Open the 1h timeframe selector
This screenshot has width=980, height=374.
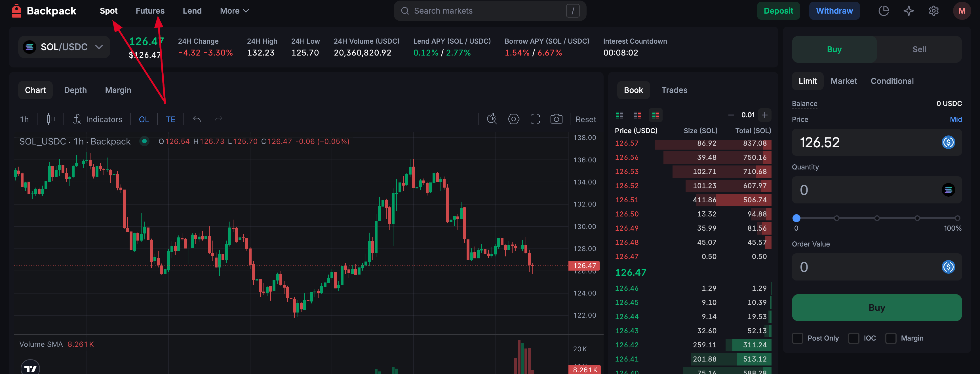[24, 119]
